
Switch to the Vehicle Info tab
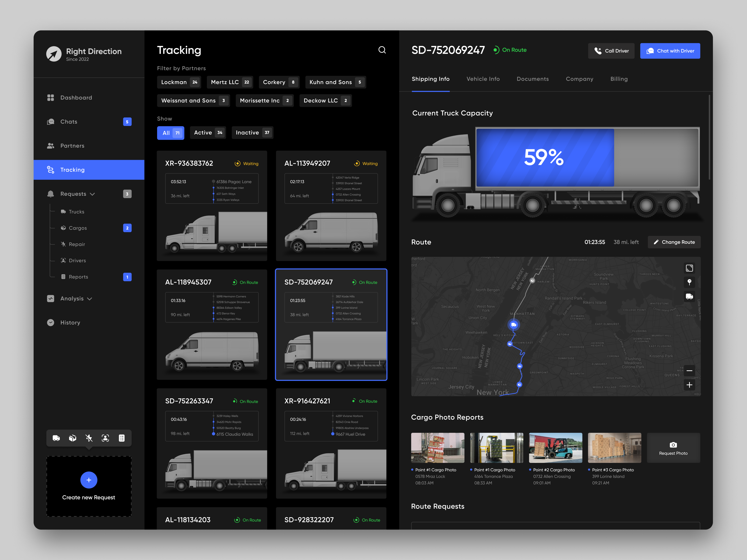pos(483,79)
